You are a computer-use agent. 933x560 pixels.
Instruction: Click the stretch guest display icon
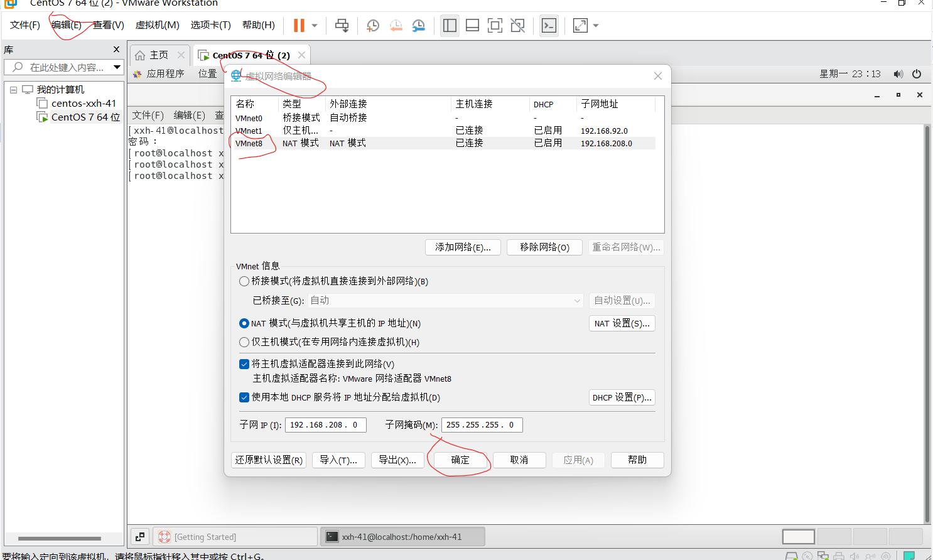pos(580,26)
